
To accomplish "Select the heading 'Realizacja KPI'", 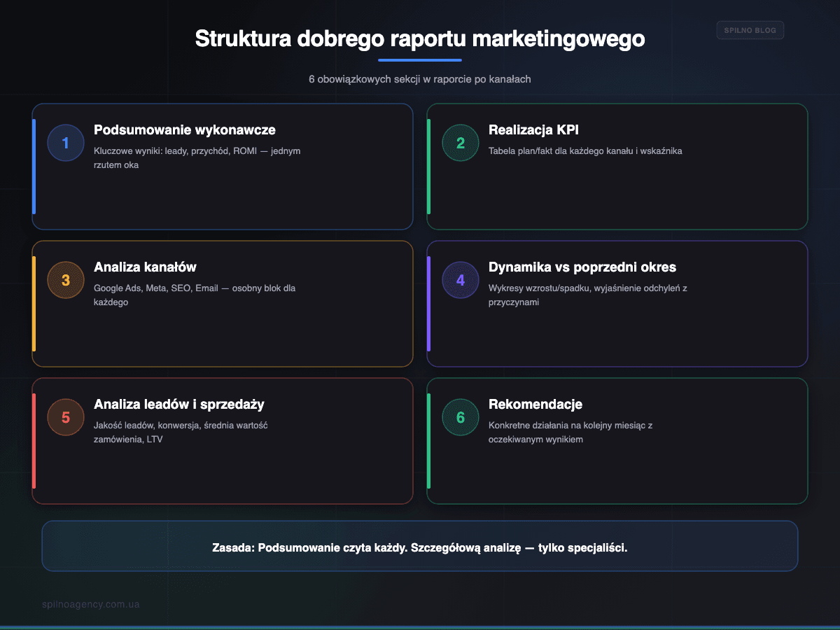I will click(x=533, y=130).
